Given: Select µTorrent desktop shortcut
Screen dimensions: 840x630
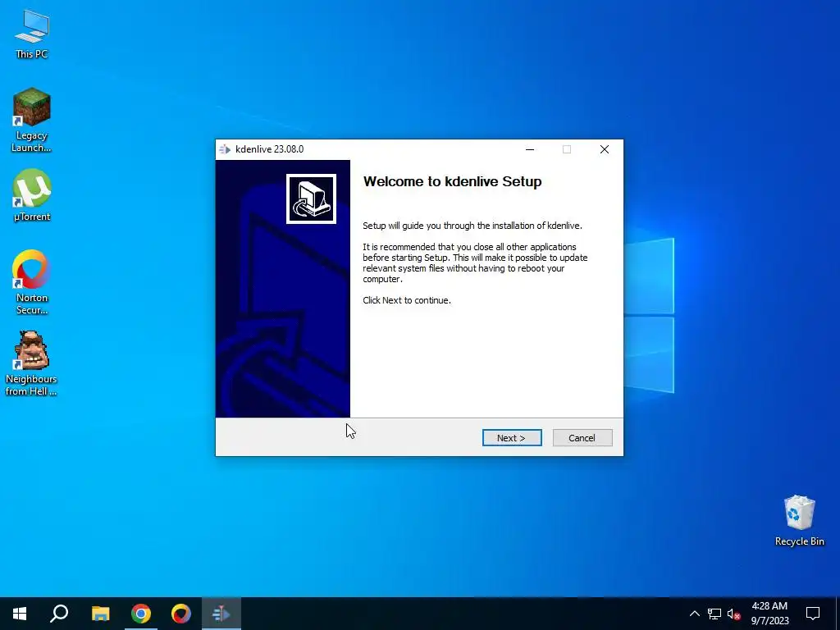Looking at the screenshot, I should (32, 195).
